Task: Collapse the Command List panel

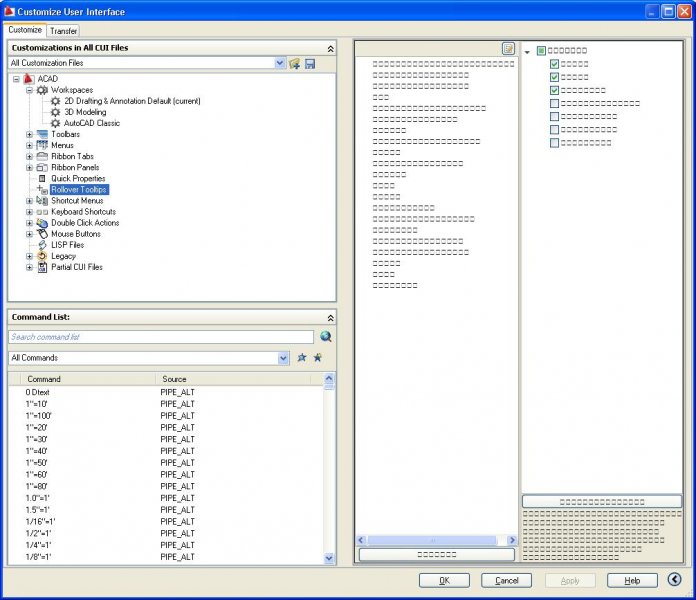Action: point(330,317)
